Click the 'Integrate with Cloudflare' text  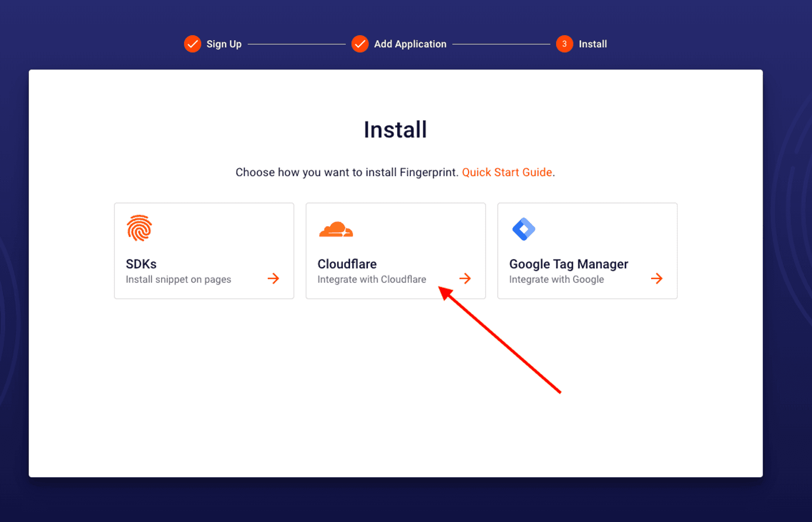[x=371, y=279]
